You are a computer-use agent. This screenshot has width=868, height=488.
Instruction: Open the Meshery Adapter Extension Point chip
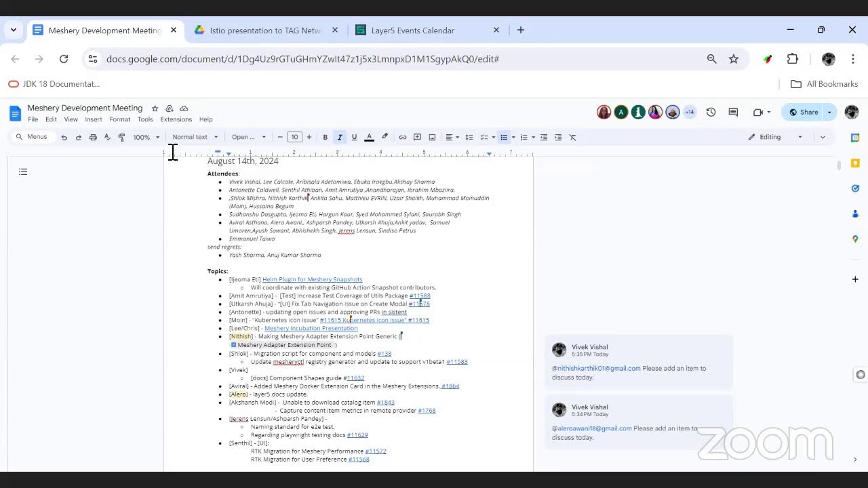pyautogui.click(x=281, y=345)
